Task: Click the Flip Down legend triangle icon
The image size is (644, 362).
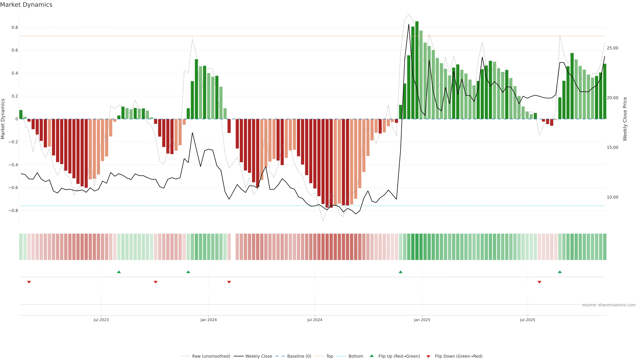Action: click(428, 356)
